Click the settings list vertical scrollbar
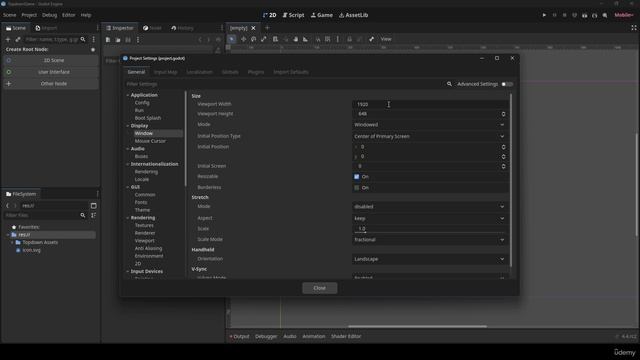This screenshot has width=640, height=360. (x=511, y=180)
